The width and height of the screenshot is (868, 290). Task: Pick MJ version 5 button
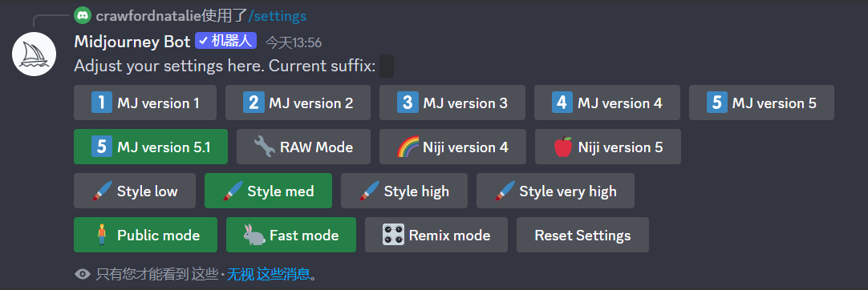(x=761, y=103)
